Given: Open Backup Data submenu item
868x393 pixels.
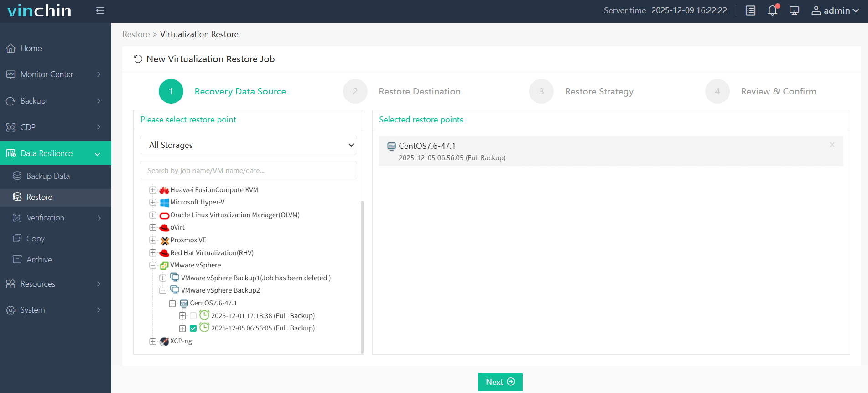Looking at the screenshot, I should click(x=56, y=176).
